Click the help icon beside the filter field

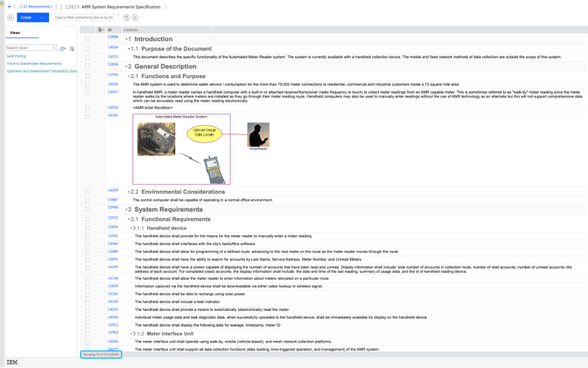click(x=118, y=16)
